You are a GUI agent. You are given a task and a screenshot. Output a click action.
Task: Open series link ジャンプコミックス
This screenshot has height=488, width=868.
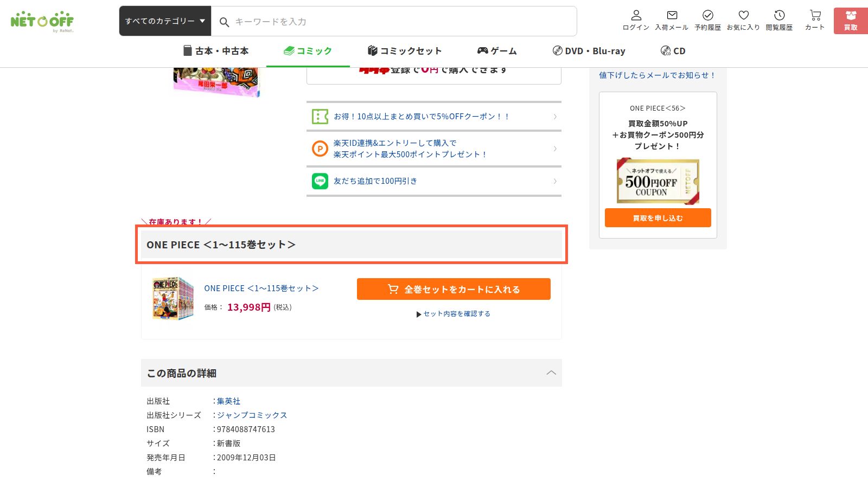[x=252, y=415]
